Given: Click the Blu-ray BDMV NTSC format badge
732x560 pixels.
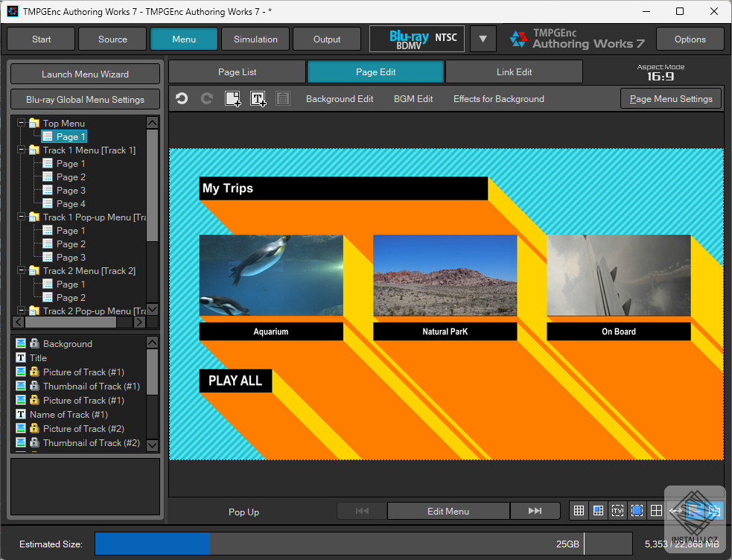Looking at the screenshot, I should tap(417, 39).
